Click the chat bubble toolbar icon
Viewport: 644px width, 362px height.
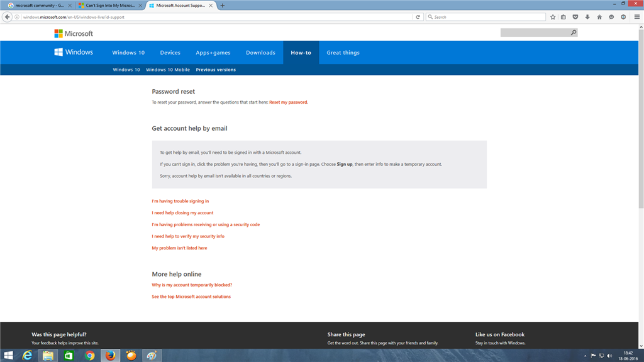pos(611,17)
